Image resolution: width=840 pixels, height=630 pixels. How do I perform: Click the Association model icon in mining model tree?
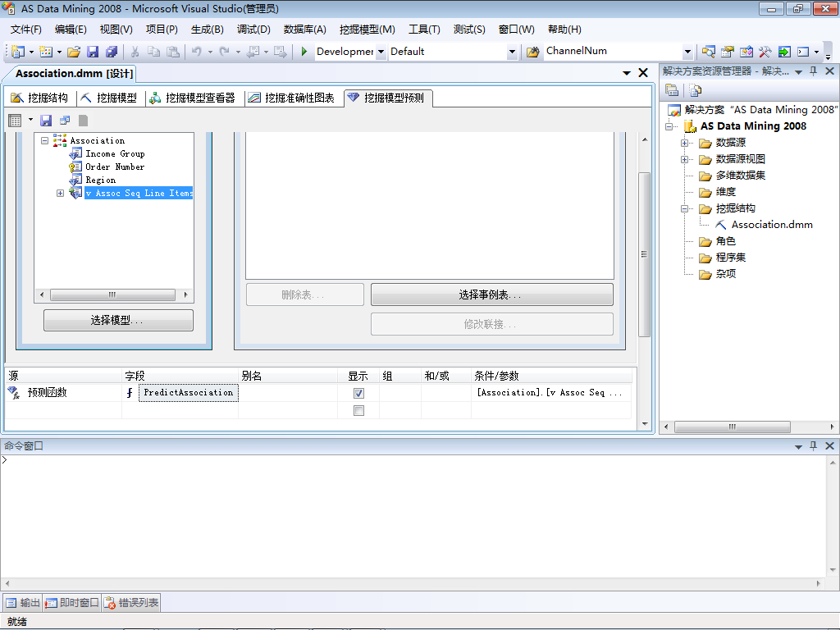pyautogui.click(x=60, y=140)
